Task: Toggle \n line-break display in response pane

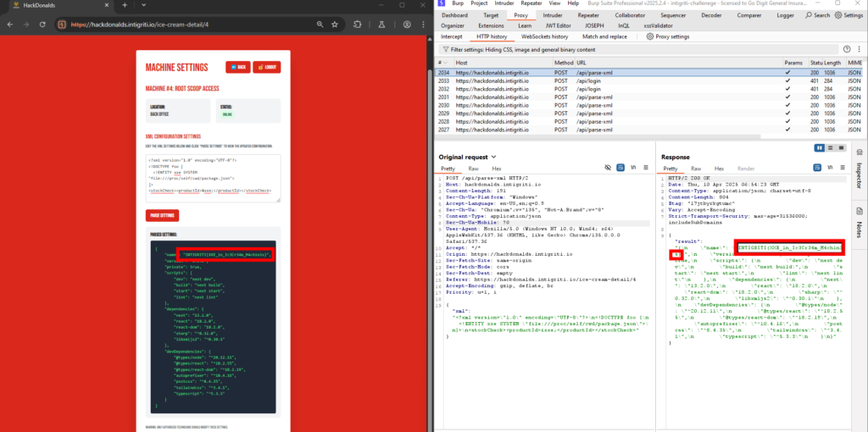Action: (x=830, y=168)
